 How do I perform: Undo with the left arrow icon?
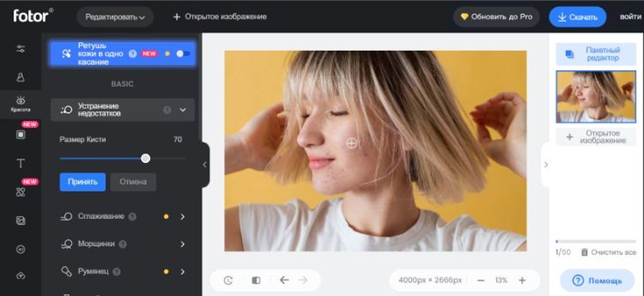[x=284, y=280]
